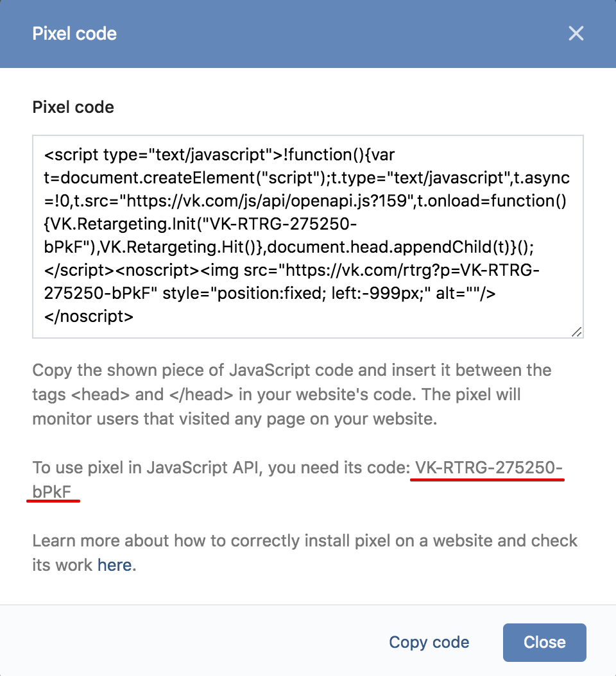
Task: Click inside the pixel code text area
Action: coord(307,236)
